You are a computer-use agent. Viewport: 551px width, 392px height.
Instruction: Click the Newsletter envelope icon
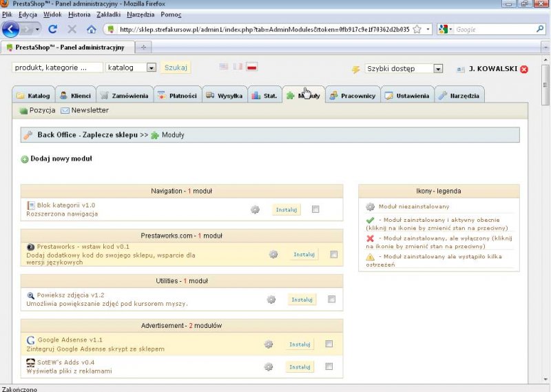click(65, 110)
